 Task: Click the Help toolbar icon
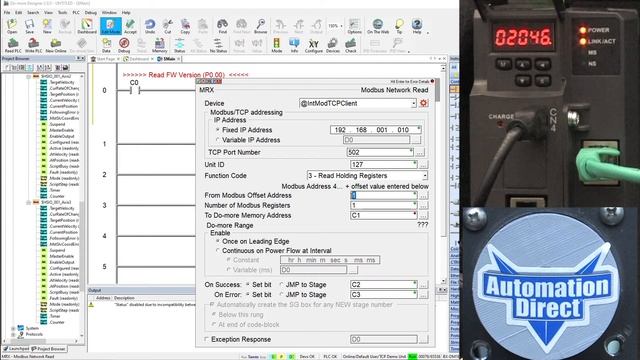[416, 26]
